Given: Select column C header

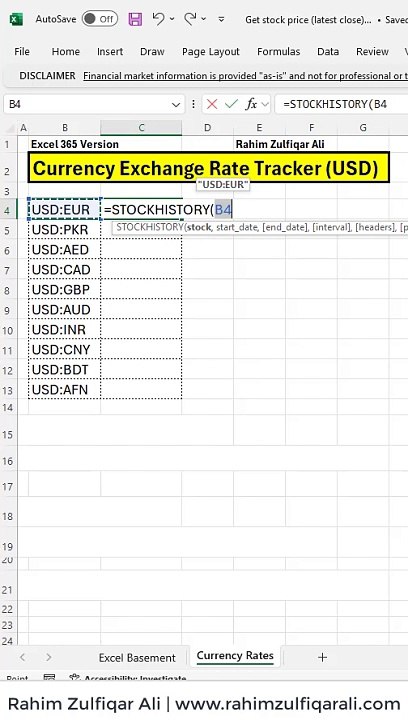Looking at the screenshot, I should pos(141,128).
